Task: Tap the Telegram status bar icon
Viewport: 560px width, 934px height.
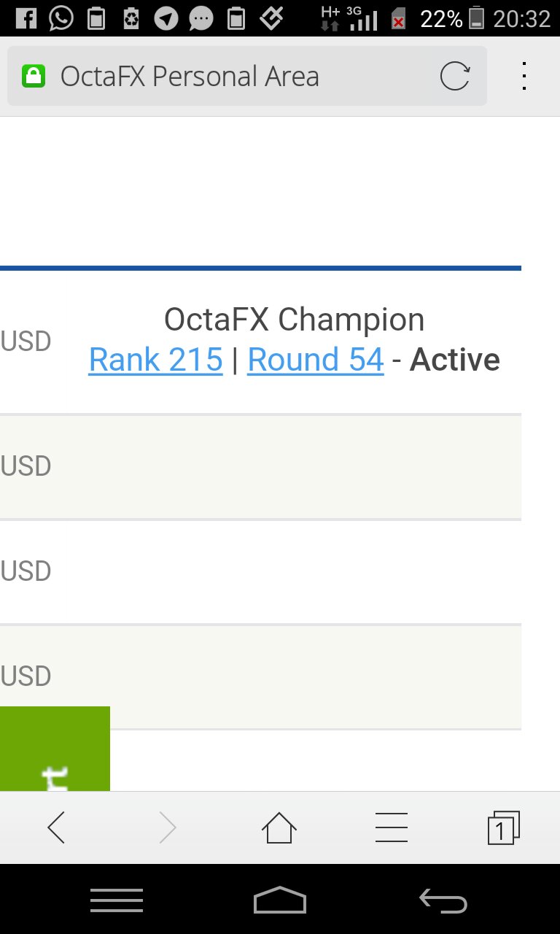Action: pyautogui.click(x=166, y=18)
